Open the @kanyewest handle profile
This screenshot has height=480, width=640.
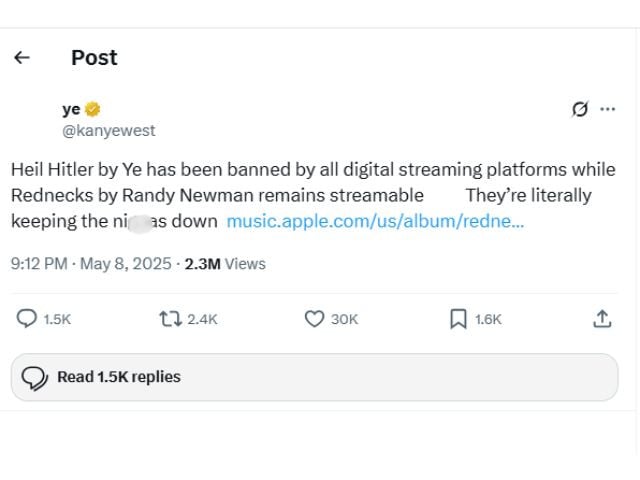click(109, 131)
